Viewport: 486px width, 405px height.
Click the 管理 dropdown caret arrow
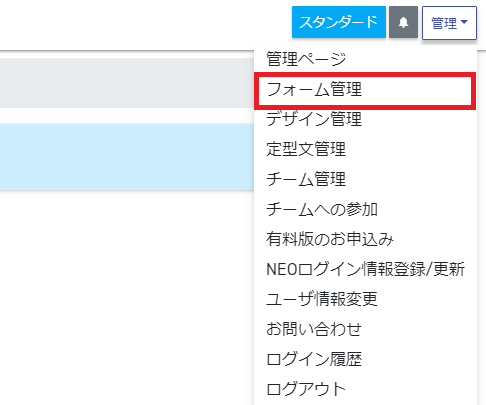pyautogui.click(x=464, y=22)
